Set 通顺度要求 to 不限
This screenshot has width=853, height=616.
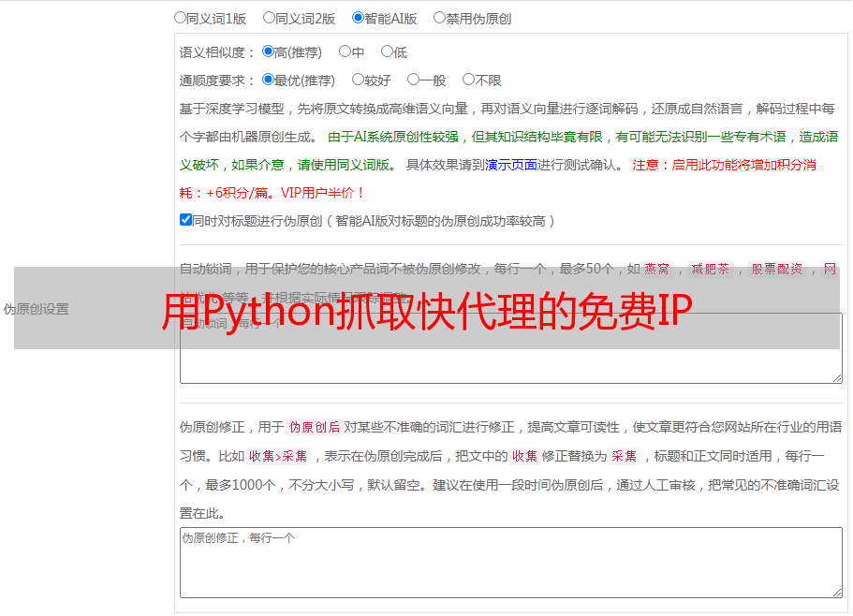[x=468, y=80]
